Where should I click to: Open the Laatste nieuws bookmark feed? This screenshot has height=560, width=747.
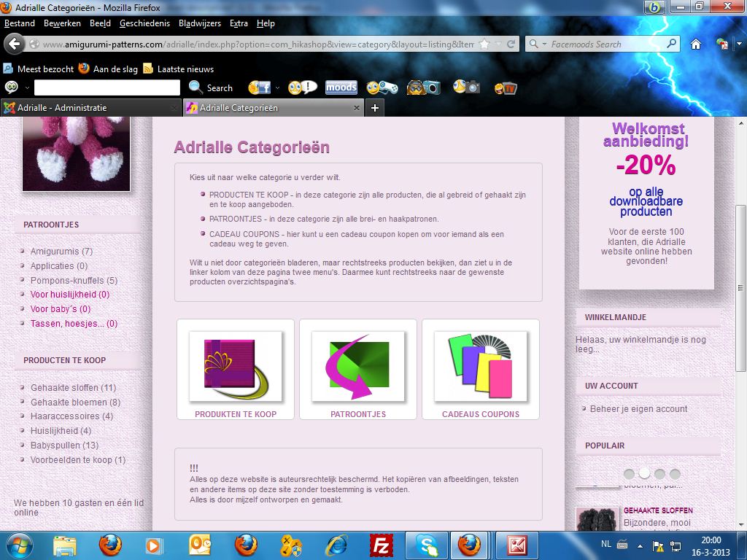pyautogui.click(x=179, y=69)
